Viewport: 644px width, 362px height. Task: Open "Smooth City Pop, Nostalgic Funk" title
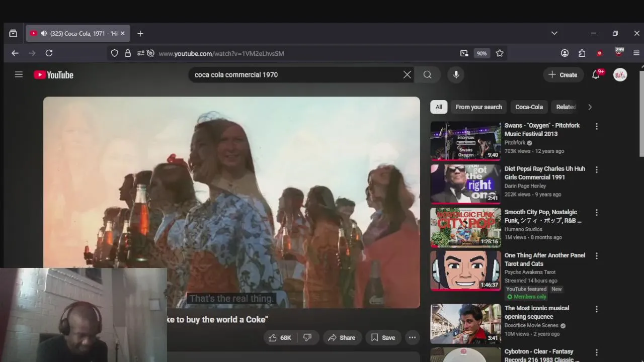tap(543, 216)
